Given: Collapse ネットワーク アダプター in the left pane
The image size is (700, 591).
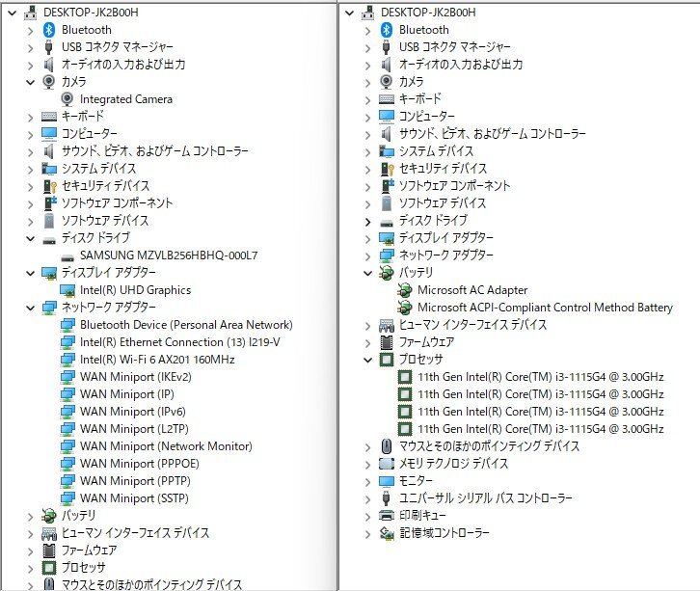Looking at the screenshot, I should [x=30, y=308].
